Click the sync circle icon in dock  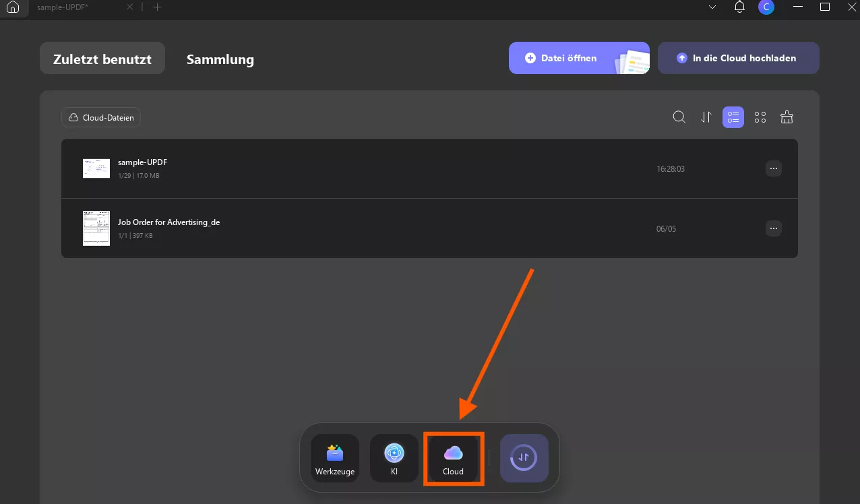pos(524,458)
